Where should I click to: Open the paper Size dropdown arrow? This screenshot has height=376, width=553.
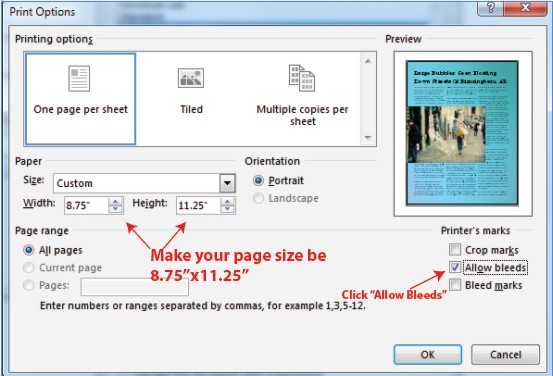click(x=227, y=183)
